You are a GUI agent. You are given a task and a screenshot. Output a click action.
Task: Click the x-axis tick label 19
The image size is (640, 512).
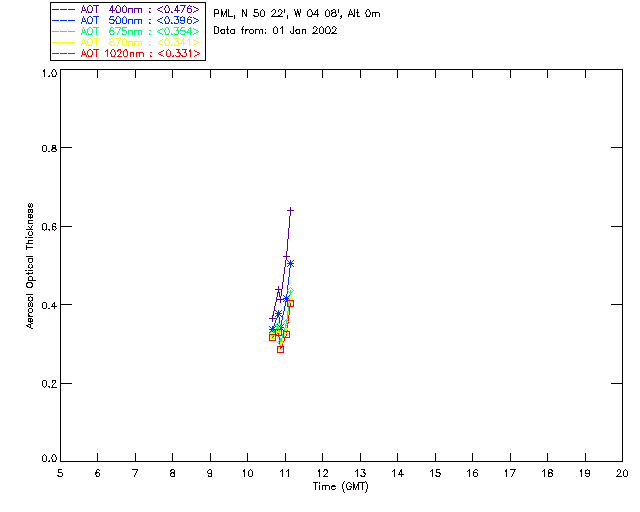[x=585, y=473]
